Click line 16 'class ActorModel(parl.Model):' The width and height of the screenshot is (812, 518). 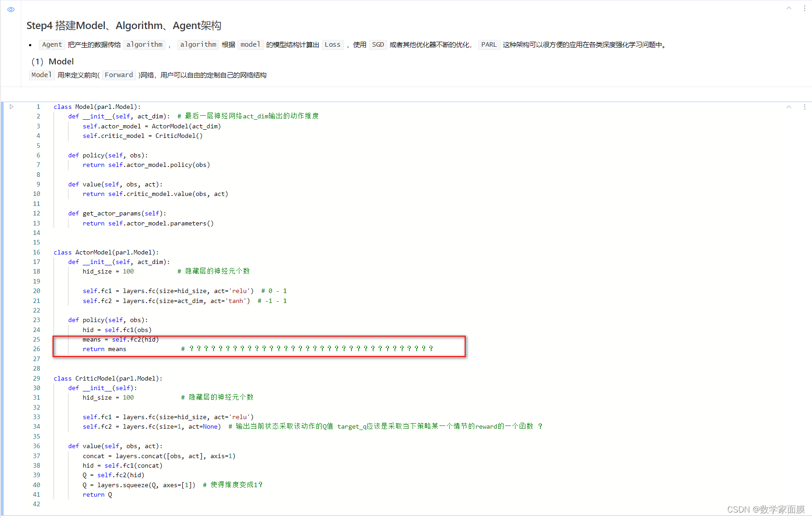pyautogui.click(x=106, y=252)
